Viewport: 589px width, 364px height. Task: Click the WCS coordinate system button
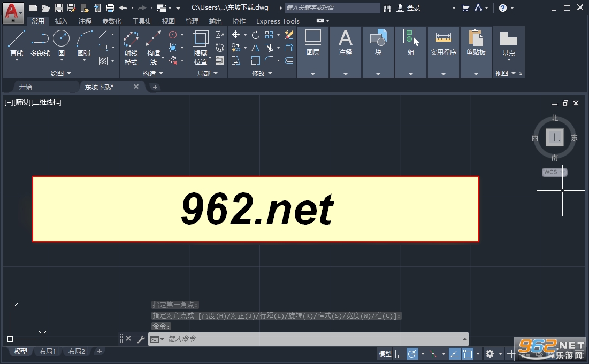click(x=554, y=172)
